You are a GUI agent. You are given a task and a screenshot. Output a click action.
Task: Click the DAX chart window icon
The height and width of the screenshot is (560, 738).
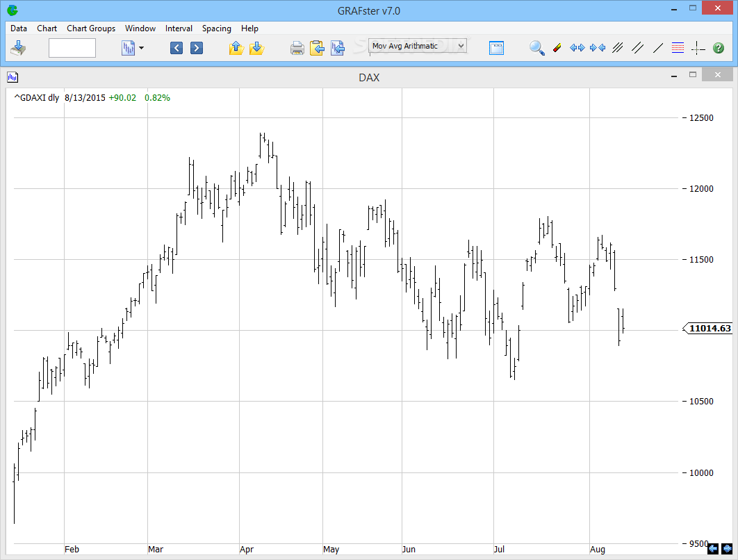13,77
